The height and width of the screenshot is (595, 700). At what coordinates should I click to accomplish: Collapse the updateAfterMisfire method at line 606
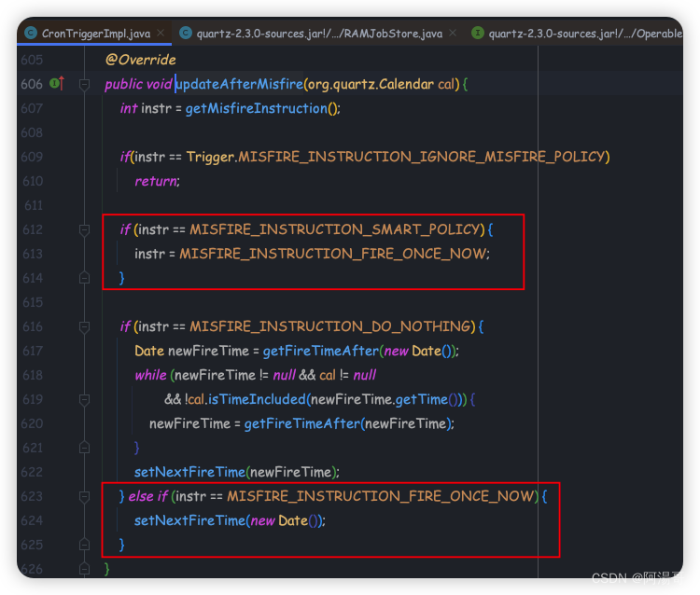84,84
